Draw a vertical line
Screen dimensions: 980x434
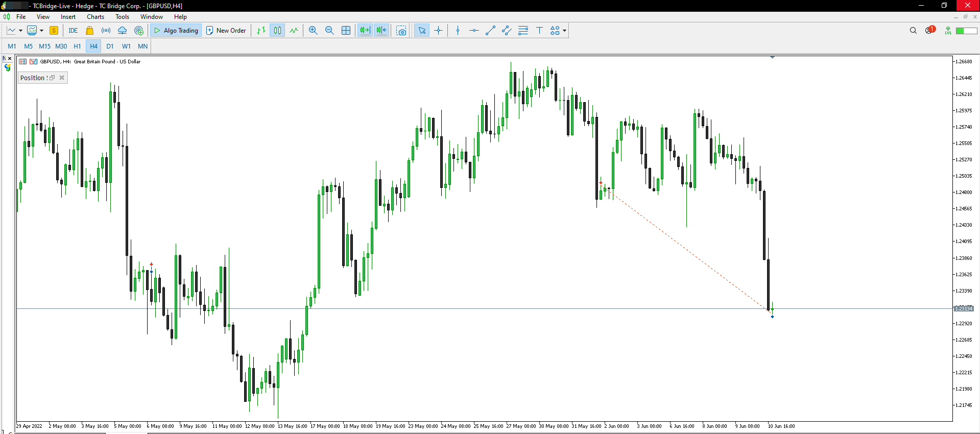point(458,31)
